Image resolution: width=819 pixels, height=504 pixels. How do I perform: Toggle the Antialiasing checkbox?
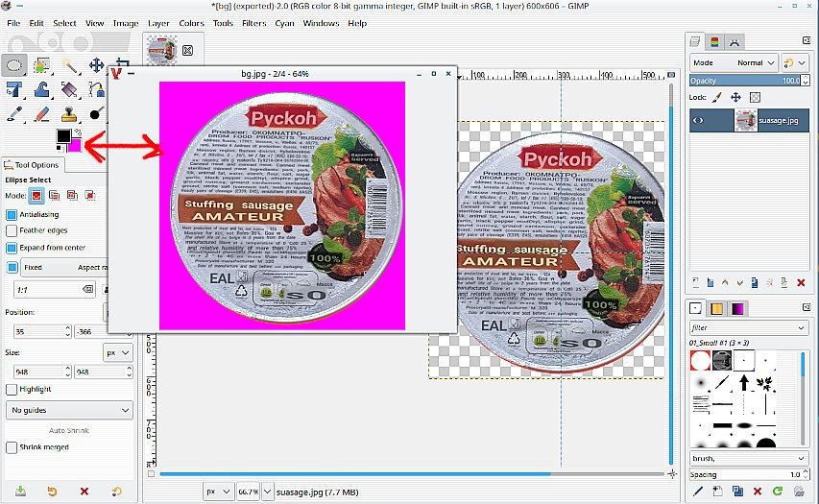point(12,215)
